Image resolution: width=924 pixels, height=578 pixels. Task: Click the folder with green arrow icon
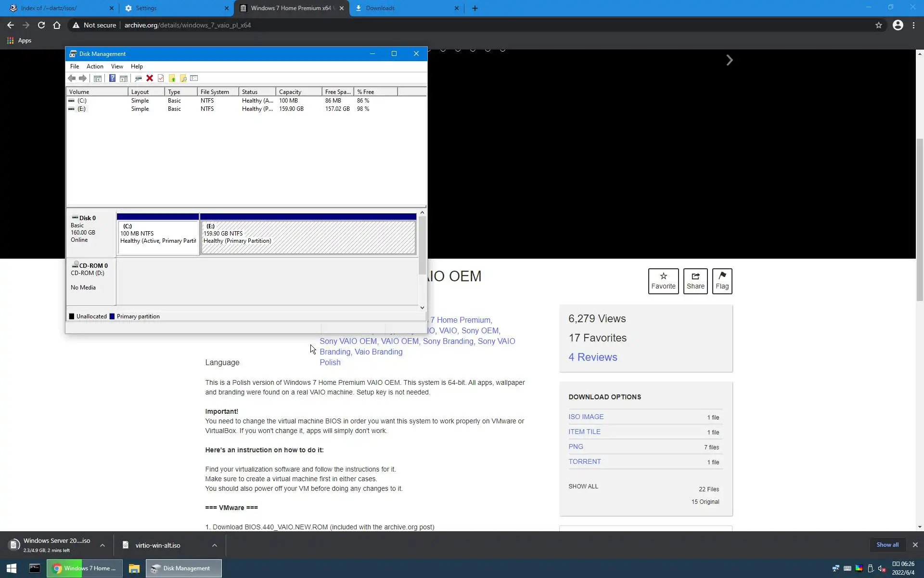(x=172, y=79)
